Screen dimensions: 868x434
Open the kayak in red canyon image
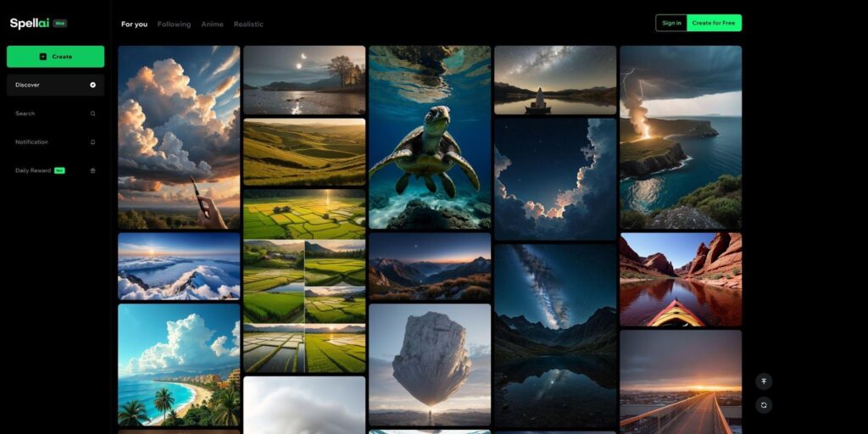[681, 280]
